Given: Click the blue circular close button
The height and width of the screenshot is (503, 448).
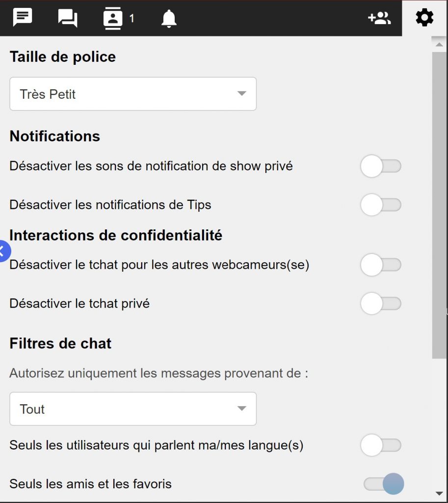Looking at the screenshot, I should (2, 251).
